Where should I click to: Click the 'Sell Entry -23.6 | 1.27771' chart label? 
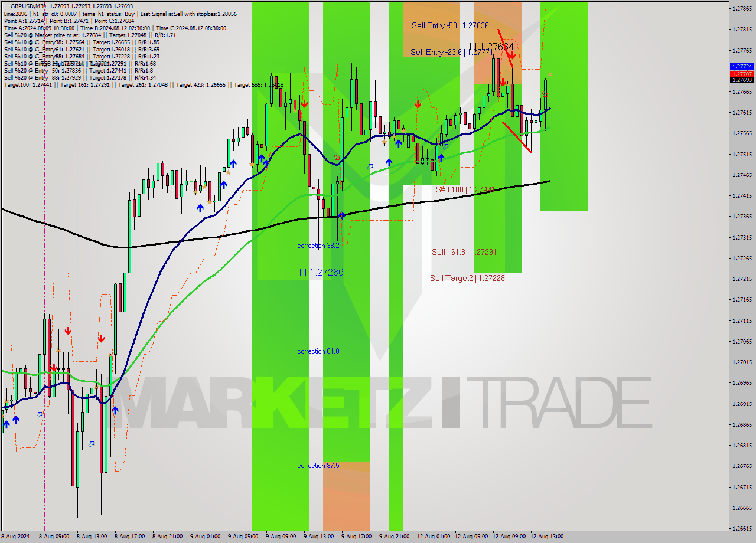(x=452, y=52)
